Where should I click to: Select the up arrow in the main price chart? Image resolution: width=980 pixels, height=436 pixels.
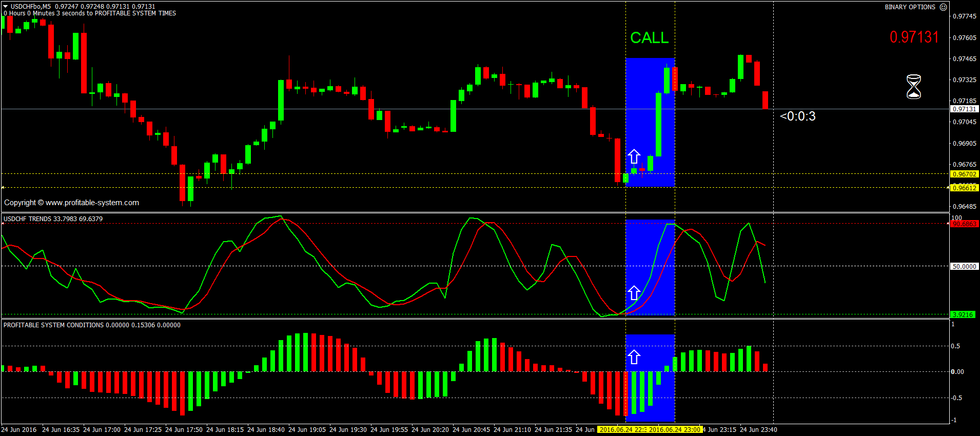tap(634, 156)
